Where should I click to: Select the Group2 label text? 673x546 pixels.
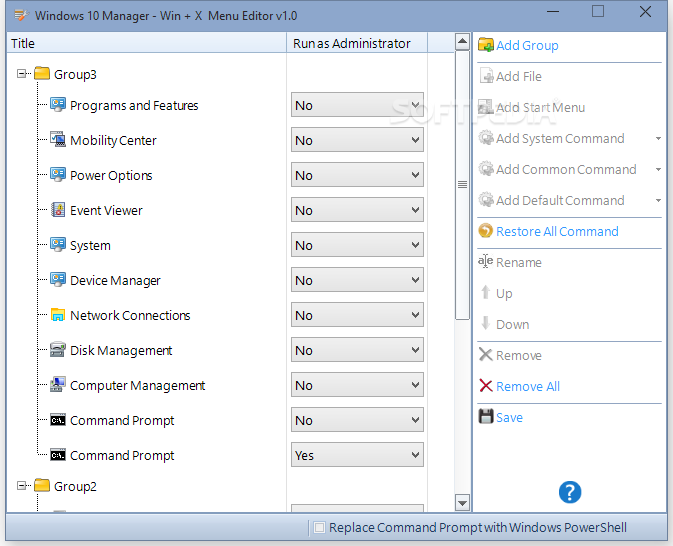(x=75, y=486)
